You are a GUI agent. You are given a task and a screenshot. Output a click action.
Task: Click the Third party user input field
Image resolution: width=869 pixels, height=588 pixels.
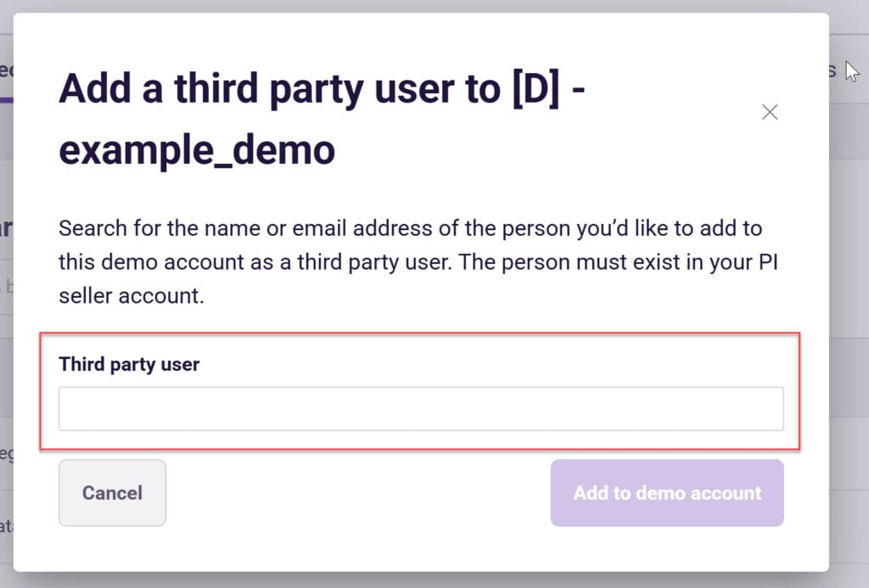(421, 409)
